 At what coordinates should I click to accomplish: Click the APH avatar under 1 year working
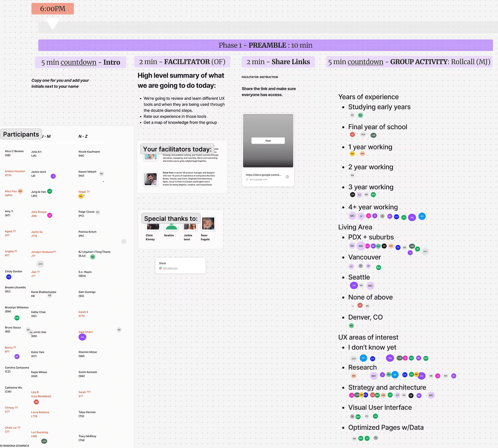[x=362, y=154]
